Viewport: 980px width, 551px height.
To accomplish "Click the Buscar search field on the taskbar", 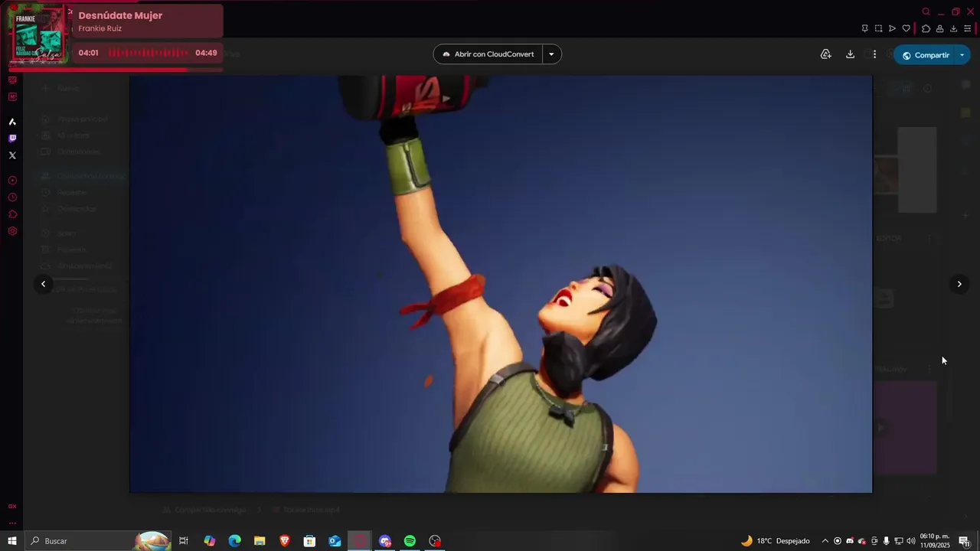I will click(100, 541).
